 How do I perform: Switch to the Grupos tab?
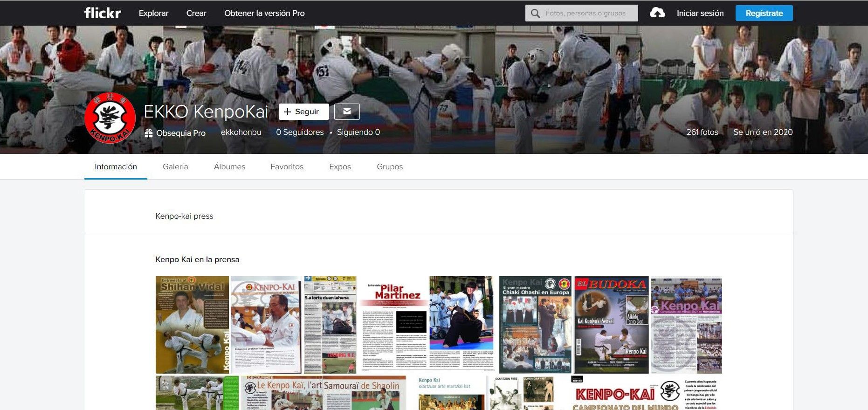click(x=390, y=167)
